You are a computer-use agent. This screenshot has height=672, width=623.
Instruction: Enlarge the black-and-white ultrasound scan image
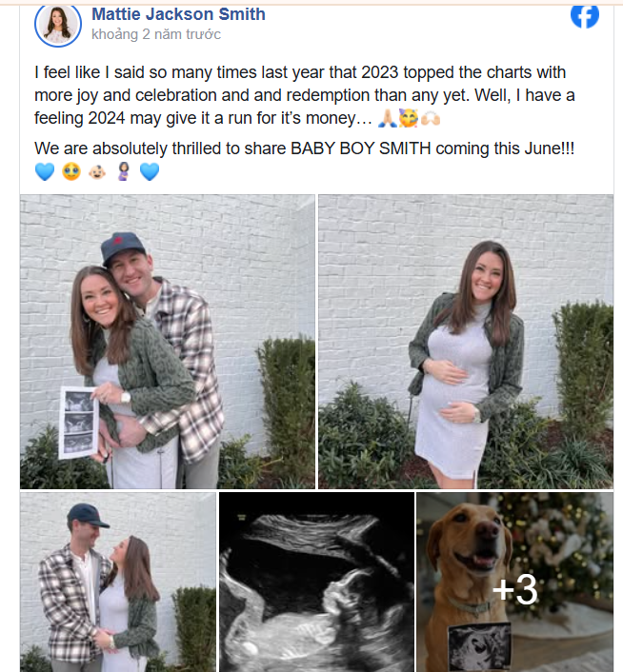(x=316, y=582)
